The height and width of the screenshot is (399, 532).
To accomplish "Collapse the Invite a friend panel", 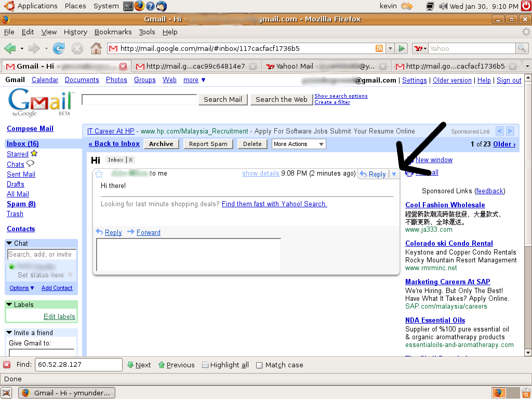I will 9,333.
